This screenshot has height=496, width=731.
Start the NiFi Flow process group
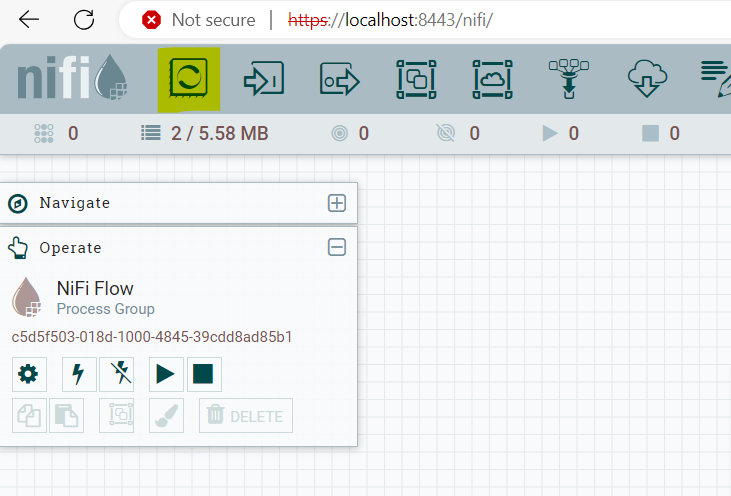click(x=166, y=374)
